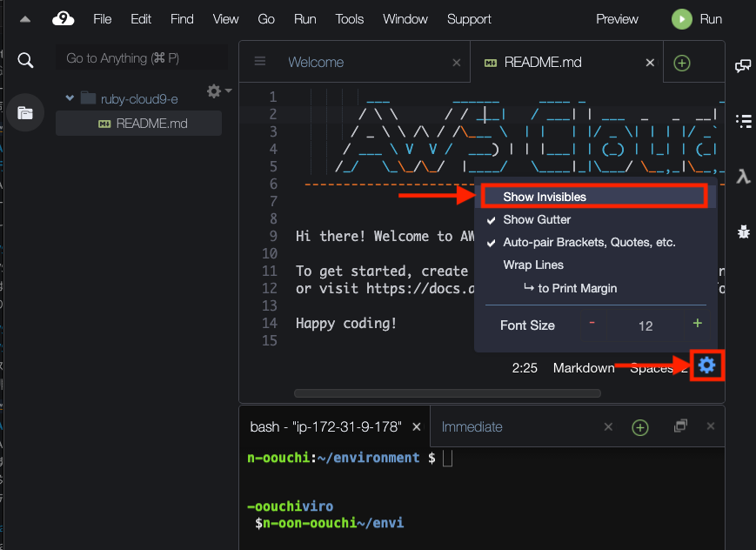Maximize the console pane icon
Screen dimensions: 756x550
coord(680,426)
